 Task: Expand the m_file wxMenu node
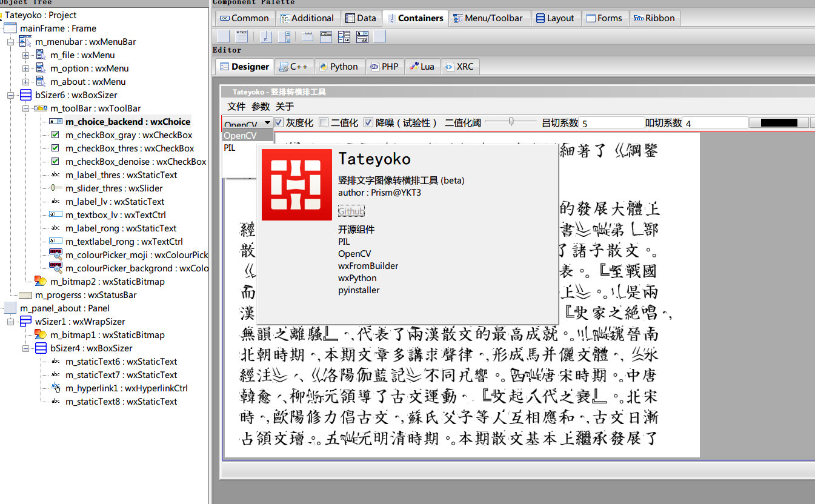click(x=25, y=55)
